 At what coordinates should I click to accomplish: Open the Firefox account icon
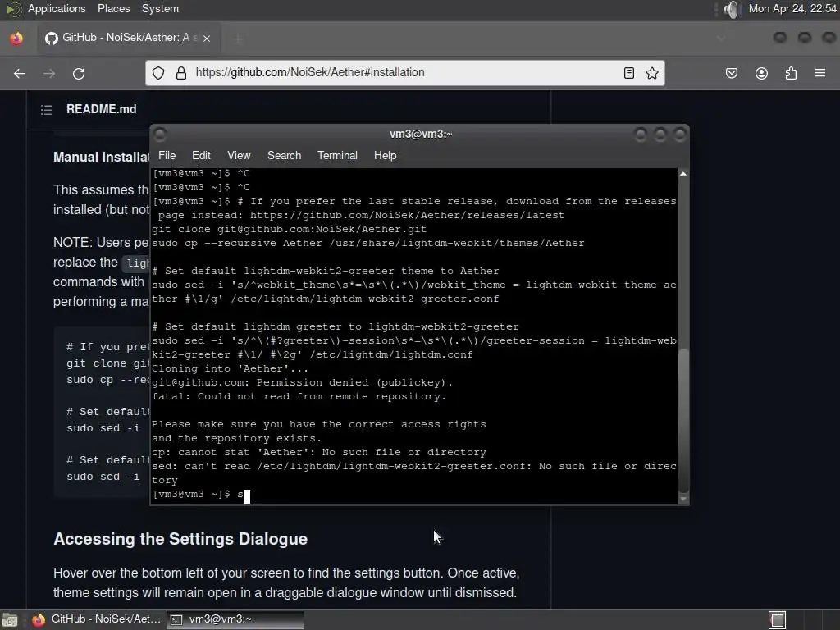[761, 73]
